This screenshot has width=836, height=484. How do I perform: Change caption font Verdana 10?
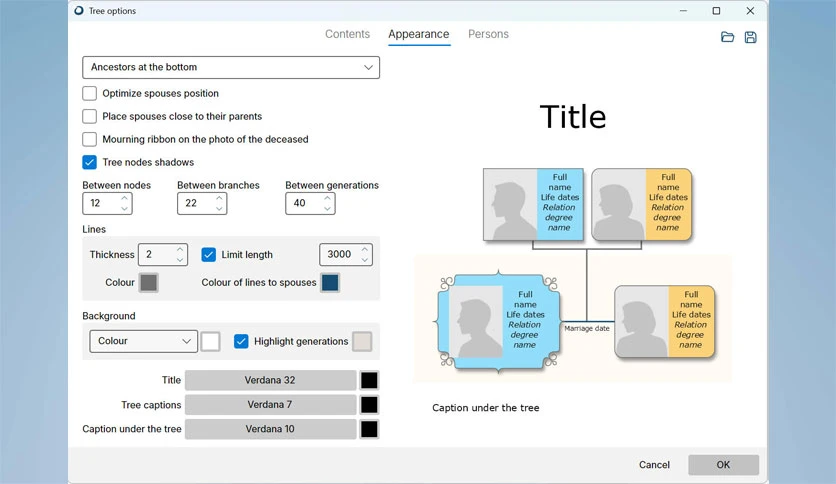tap(270, 429)
